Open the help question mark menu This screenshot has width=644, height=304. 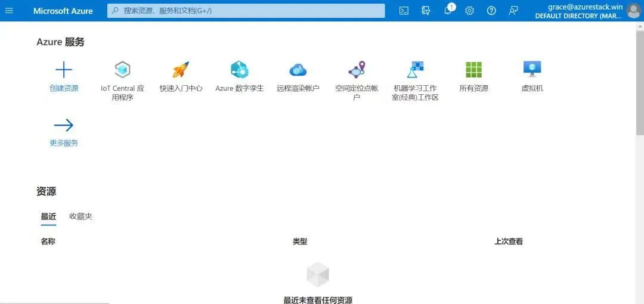click(x=491, y=11)
